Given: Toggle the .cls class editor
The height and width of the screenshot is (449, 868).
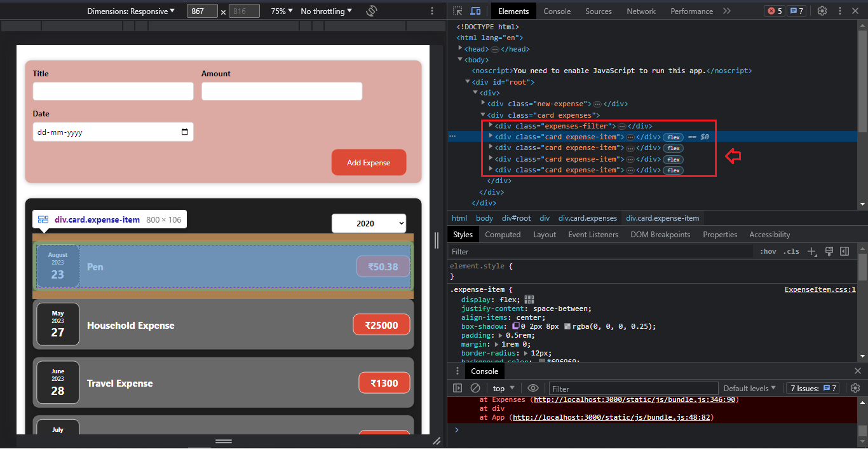Looking at the screenshot, I should point(791,251).
